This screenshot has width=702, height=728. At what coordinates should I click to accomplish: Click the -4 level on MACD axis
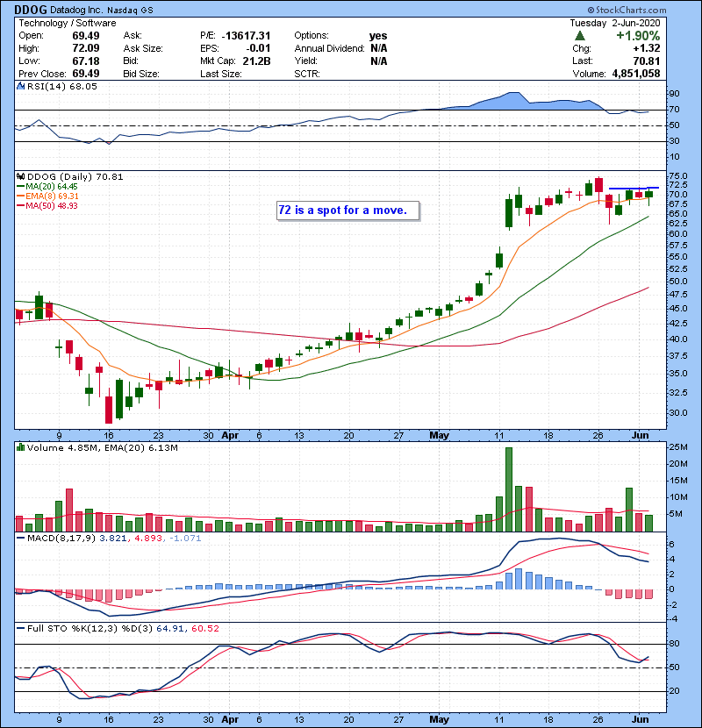(x=673, y=619)
